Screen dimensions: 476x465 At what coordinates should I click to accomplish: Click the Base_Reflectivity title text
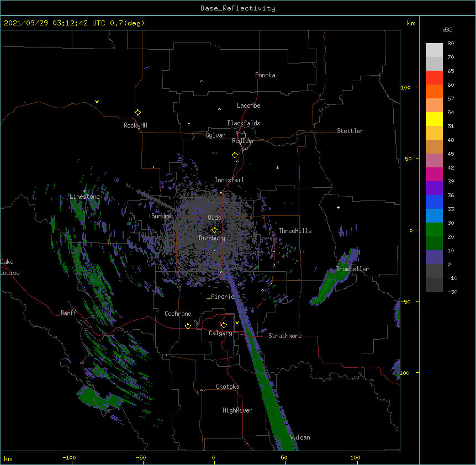(238, 8)
